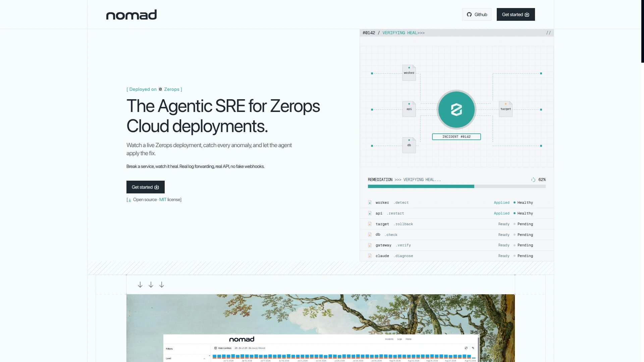
Task: Click the 62% progress value
Action: point(542,180)
